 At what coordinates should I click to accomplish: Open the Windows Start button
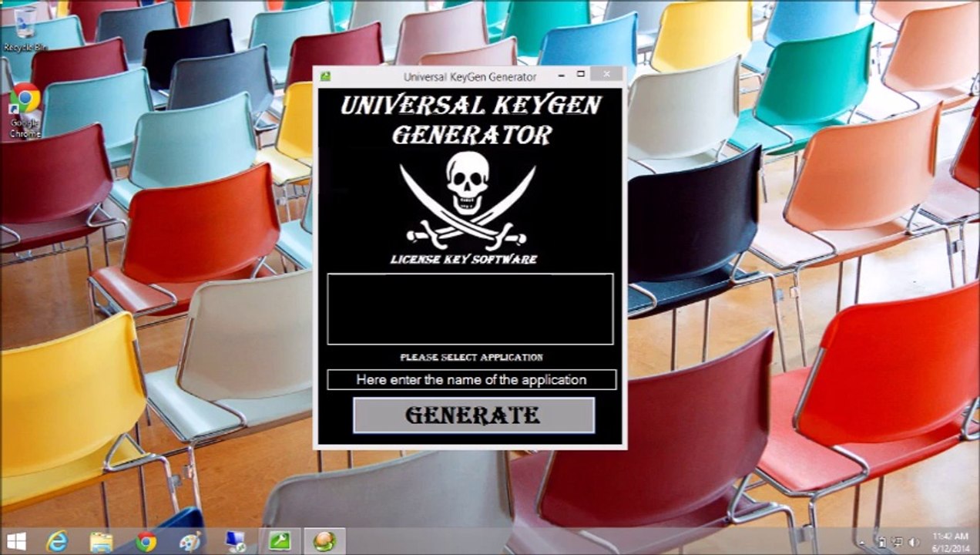16,541
